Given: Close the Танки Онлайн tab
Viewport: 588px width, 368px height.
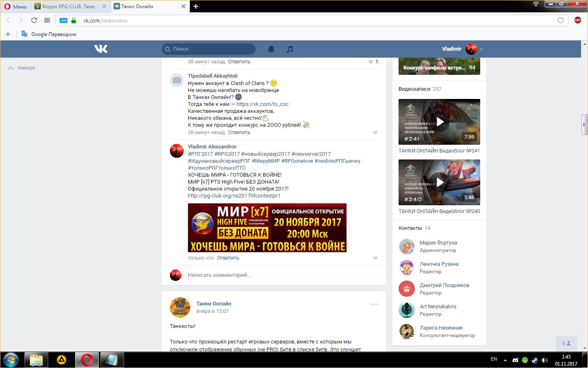Looking at the screenshot, I should tap(183, 6).
